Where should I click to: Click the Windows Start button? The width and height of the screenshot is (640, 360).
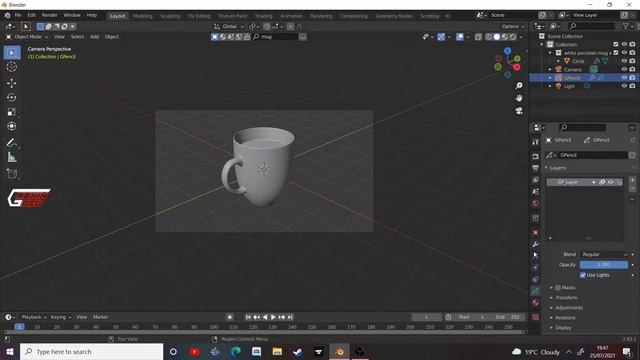click(10, 352)
